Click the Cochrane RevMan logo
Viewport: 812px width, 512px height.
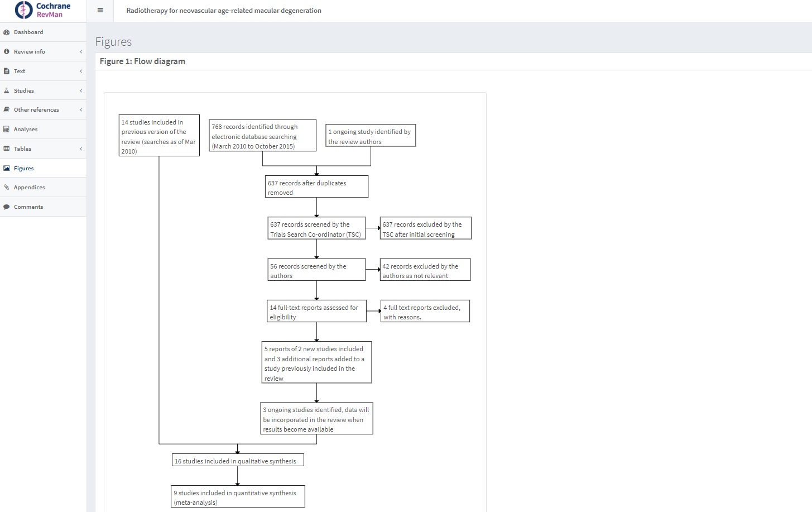click(x=43, y=10)
